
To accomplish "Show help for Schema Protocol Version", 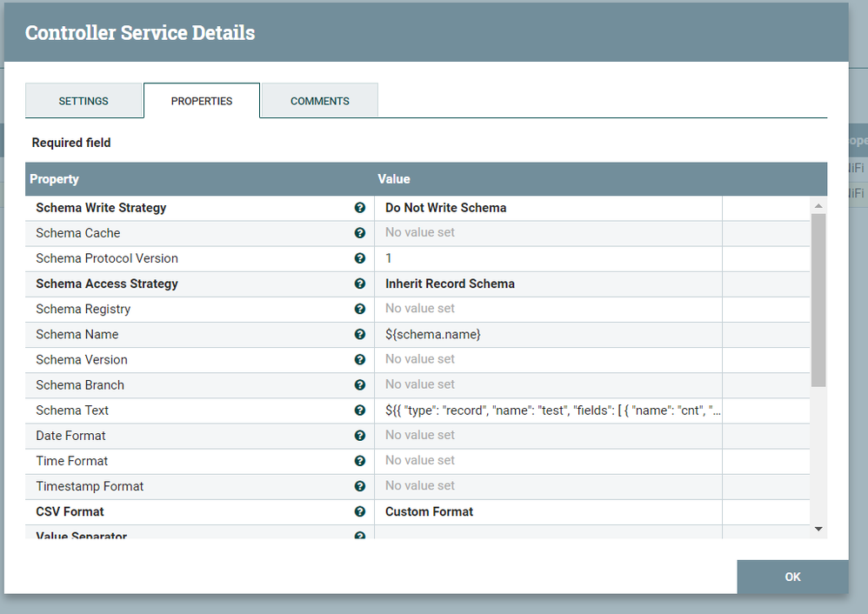I will click(360, 258).
